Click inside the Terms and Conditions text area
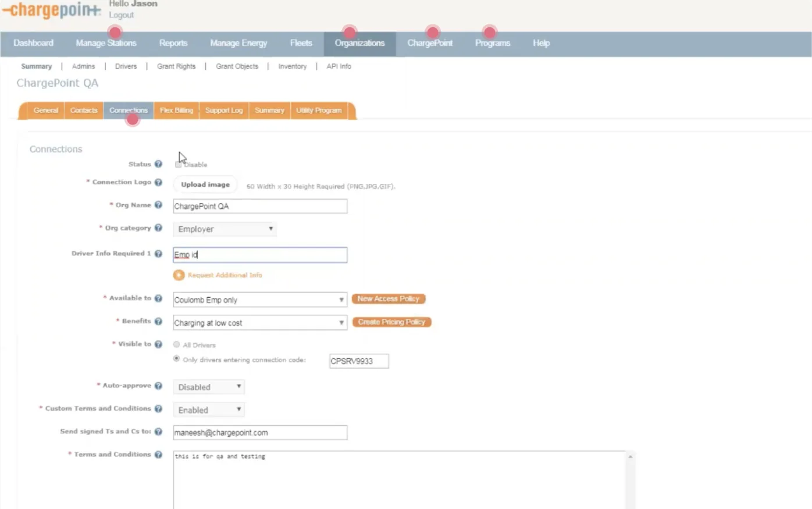The height and width of the screenshot is (509, 812). click(399, 480)
